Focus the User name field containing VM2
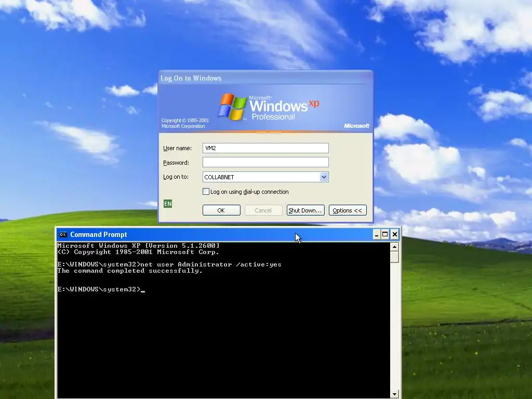This screenshot has height=399, width=532. pyautogui.click(x=265, y=148)
